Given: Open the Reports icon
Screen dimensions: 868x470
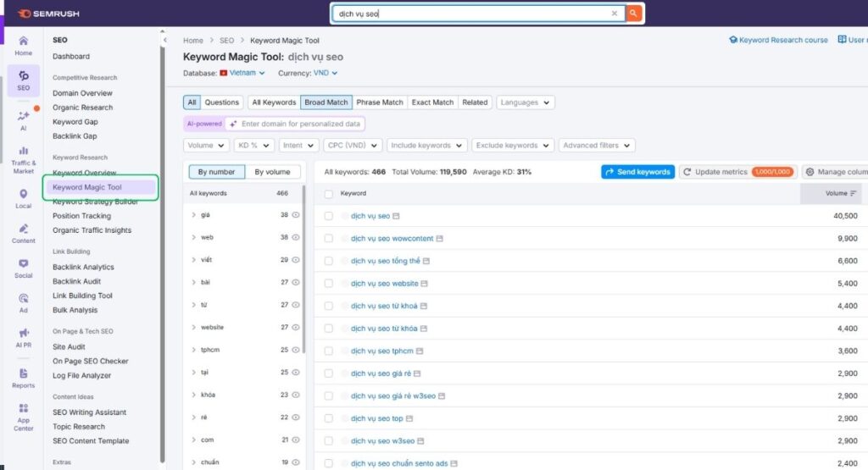Looking at the screenshot, I should tap(23, 379).
